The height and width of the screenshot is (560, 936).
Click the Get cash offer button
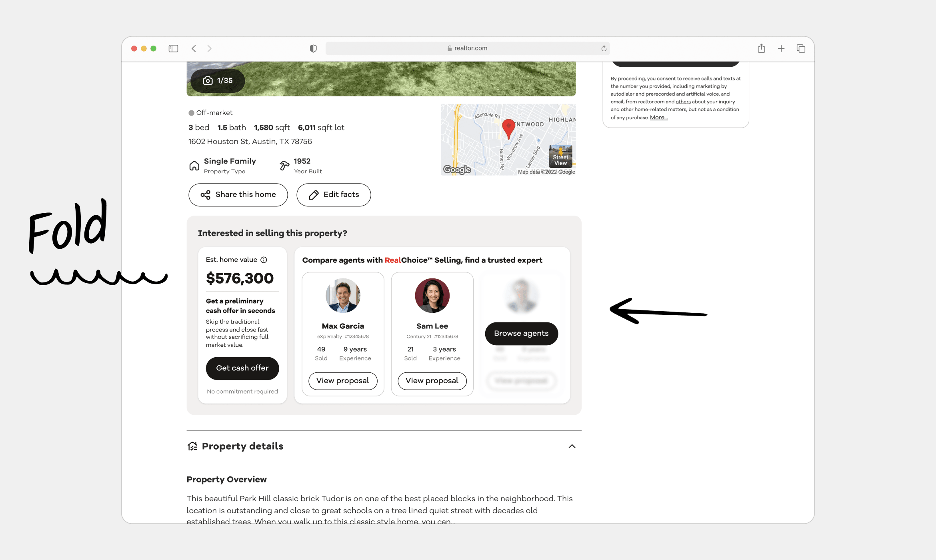coord(242,368)
